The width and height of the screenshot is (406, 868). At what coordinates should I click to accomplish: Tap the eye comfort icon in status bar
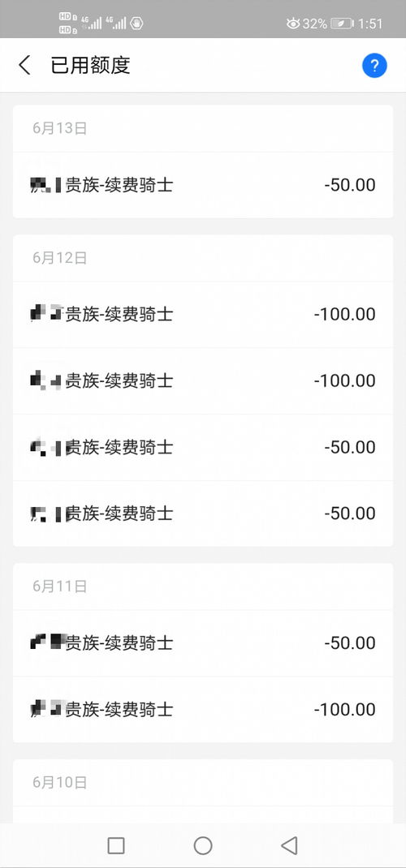[293, 24]
